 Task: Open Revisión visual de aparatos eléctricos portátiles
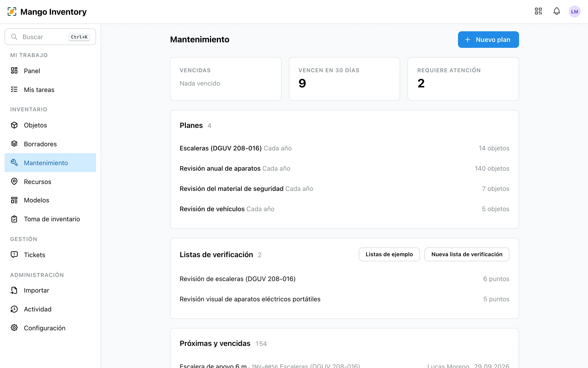pyautogui.click(x=344, y=299)
